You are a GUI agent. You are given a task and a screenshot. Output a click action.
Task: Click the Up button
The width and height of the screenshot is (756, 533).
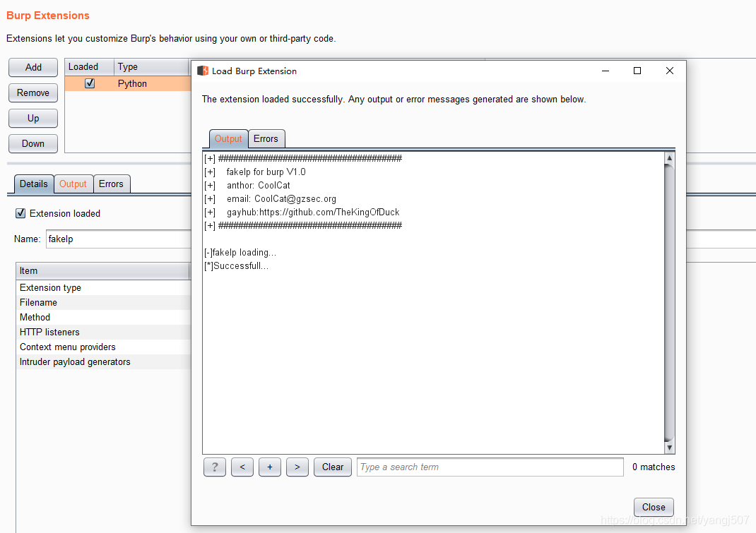(33, 119)
